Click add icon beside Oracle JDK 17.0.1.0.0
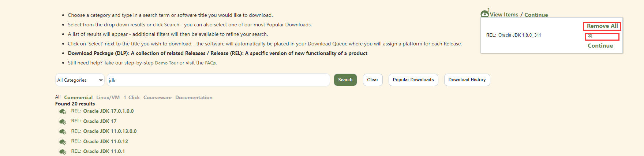The image size is (644, 156). pos(63,111)
